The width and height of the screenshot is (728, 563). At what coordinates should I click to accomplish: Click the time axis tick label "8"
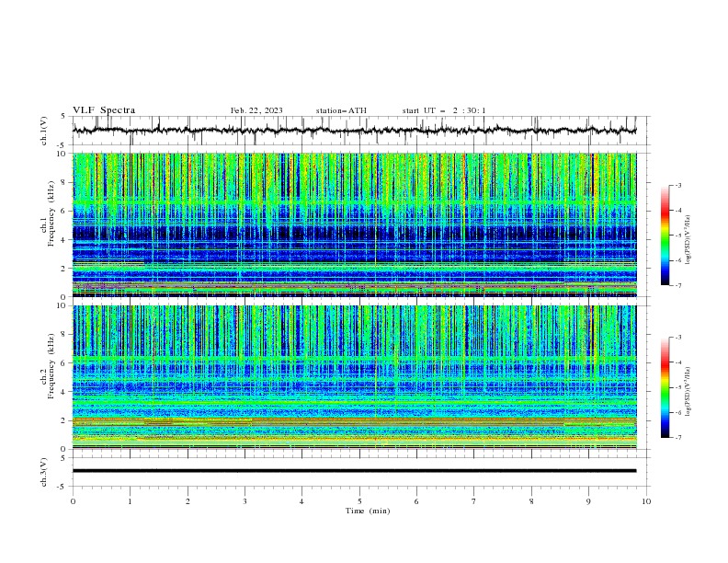pyautogui.click(x=531, y=501)
